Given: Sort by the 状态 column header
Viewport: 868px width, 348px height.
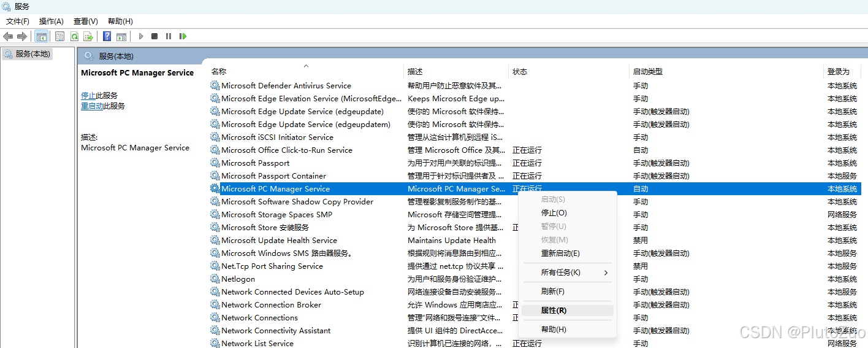Looking at the screenshot, I should pyautogui.click(x=520, y=71).
